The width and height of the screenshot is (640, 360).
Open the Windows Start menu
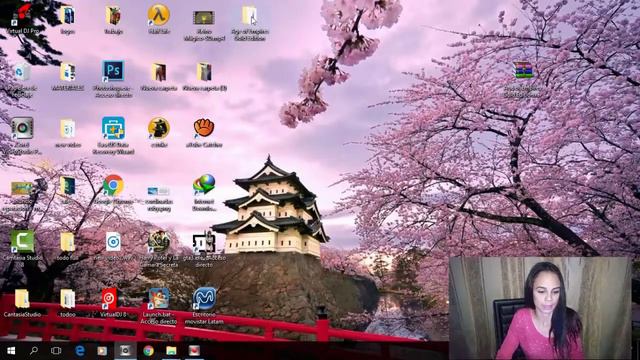11,351
